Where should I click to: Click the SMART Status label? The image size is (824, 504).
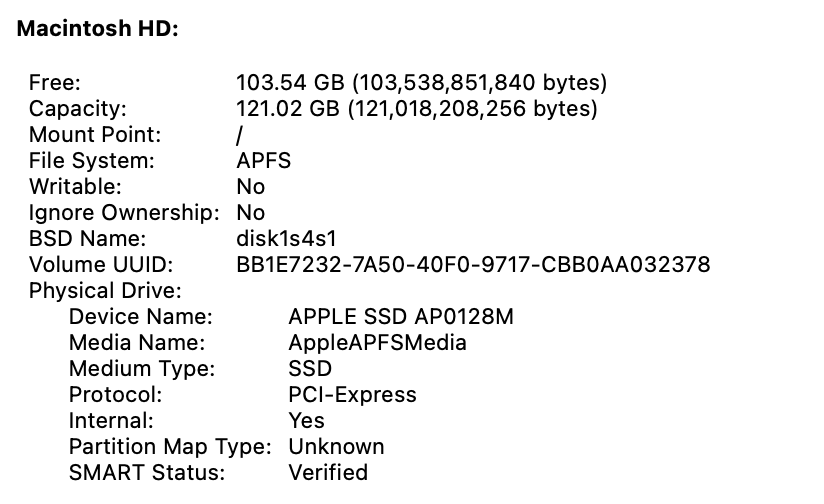tap(147, 472)
